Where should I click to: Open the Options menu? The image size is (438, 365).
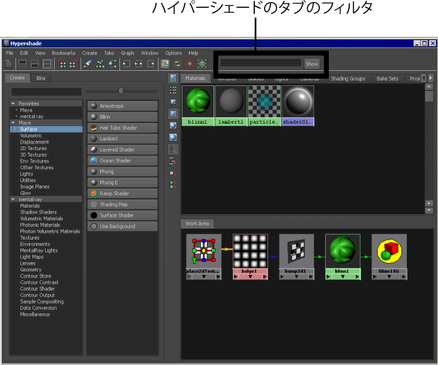click(173, 53)
